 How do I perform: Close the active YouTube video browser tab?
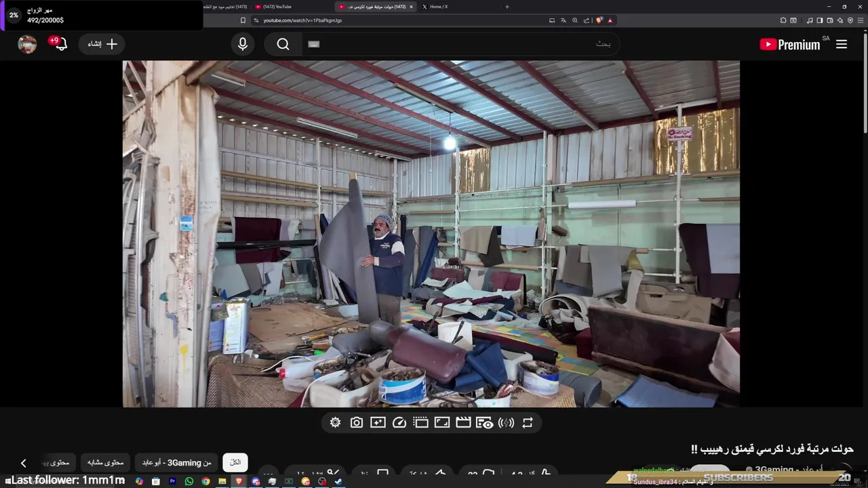411,7
